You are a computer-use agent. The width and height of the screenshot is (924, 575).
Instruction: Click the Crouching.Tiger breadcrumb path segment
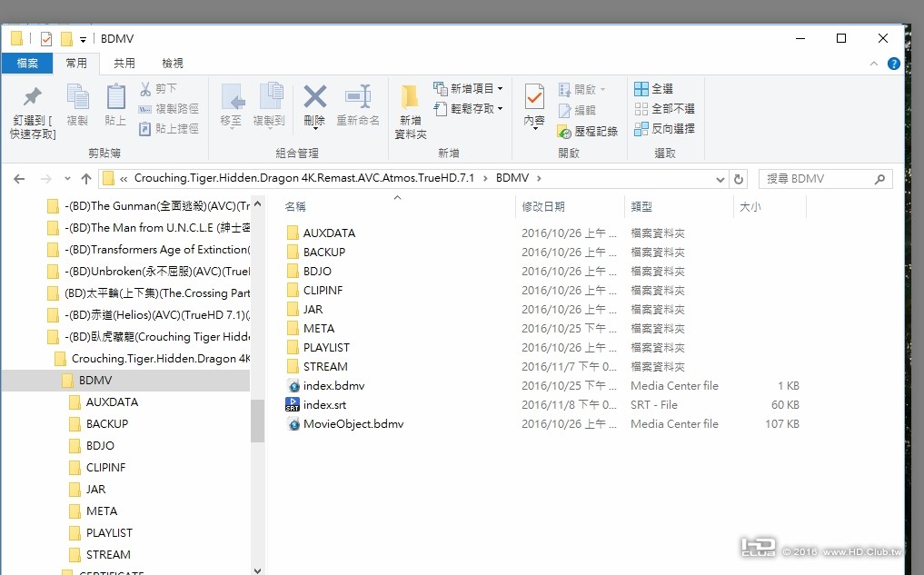304,178
